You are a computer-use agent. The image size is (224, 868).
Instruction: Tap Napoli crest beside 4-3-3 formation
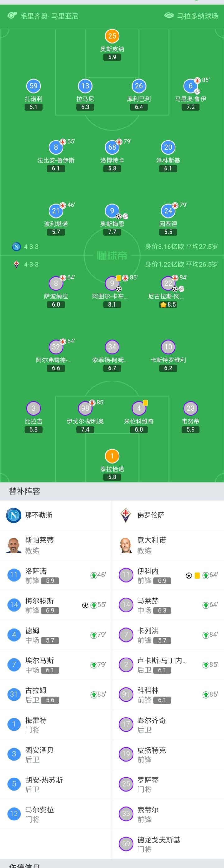(16, 247)
